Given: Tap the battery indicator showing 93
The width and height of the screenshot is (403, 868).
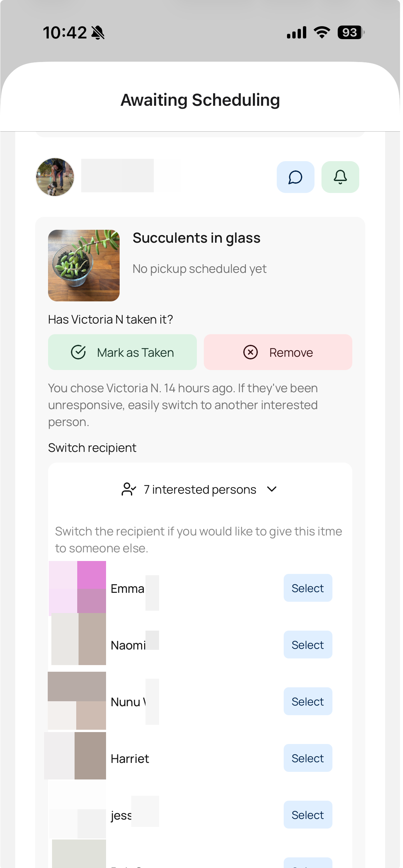Looking at the screenshot, I should 350,32.
